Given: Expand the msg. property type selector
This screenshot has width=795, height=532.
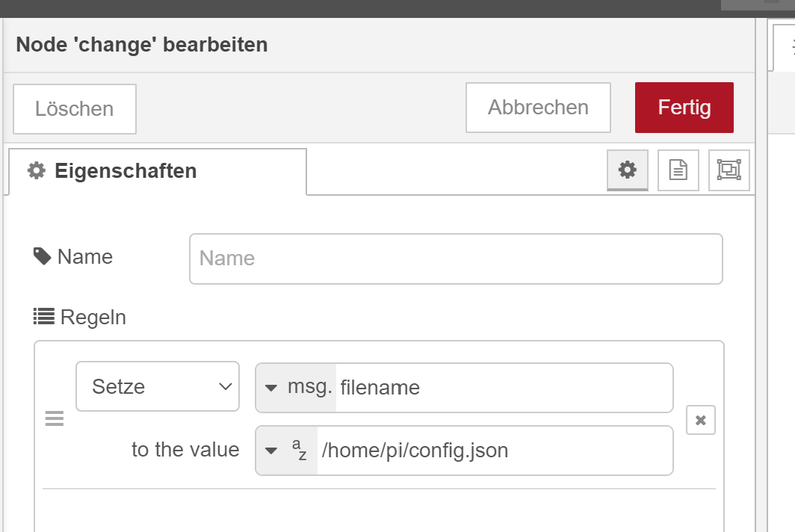Looking at the screenshot, I should click(x=297, y=387).
